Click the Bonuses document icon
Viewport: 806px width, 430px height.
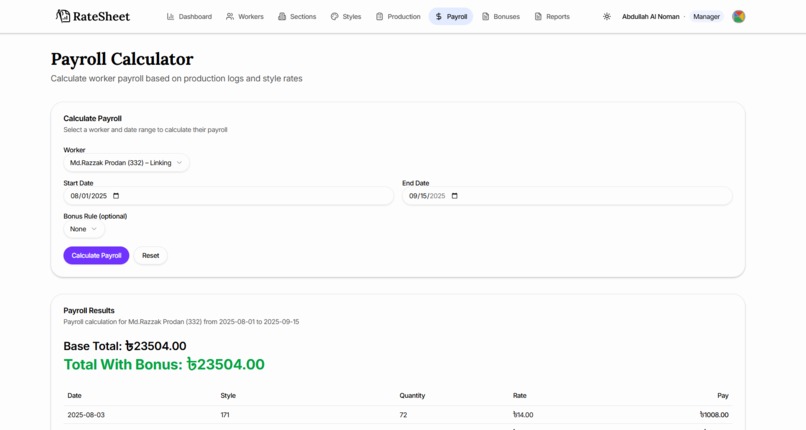click(485, 16)
